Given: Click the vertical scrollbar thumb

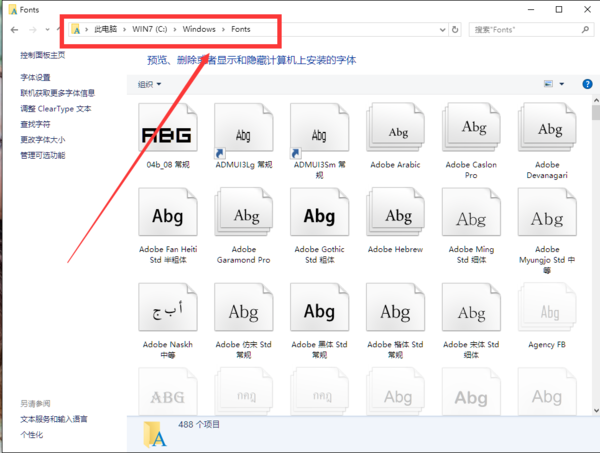Looking at the screenshot, I should pos(596,112).
